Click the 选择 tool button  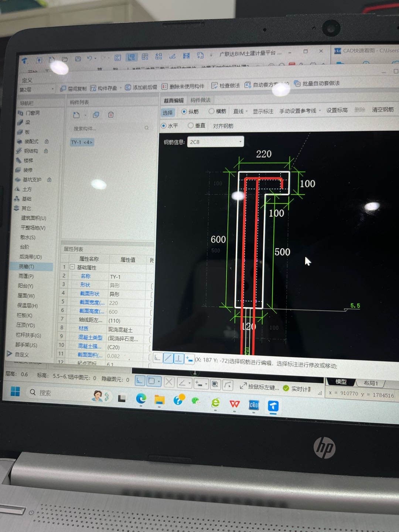[x=167, y=113]
